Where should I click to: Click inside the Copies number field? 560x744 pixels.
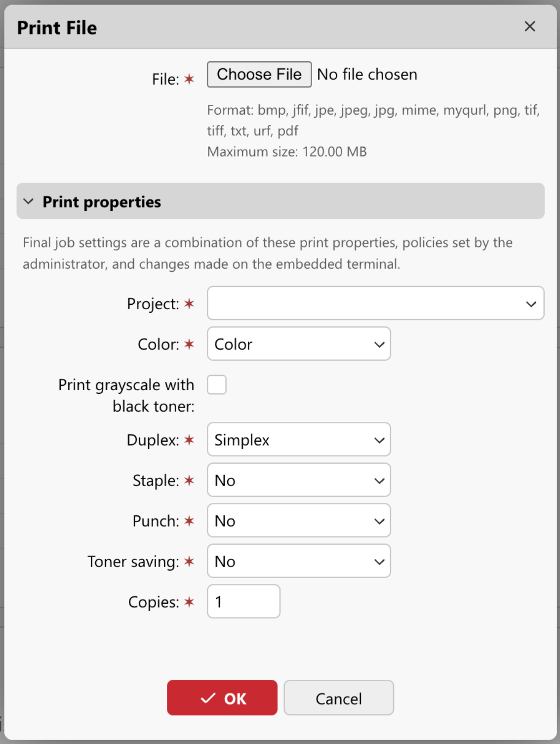(243, 601)
